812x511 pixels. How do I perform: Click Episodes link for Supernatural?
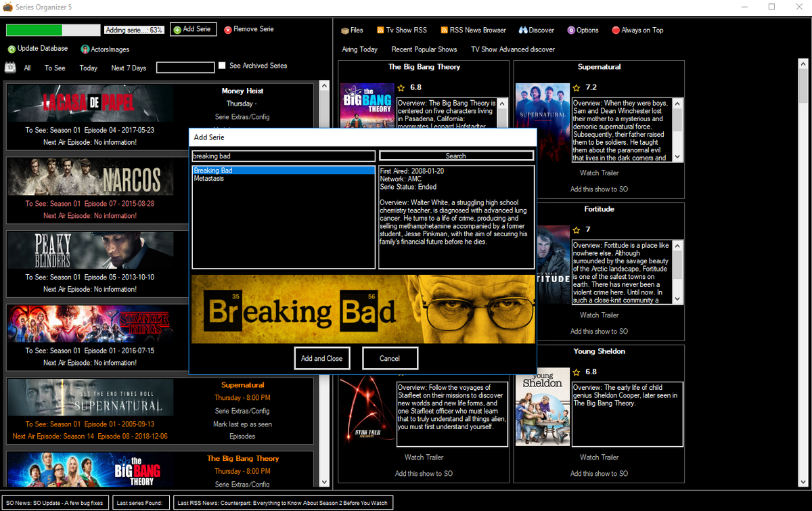coord(242,436)
